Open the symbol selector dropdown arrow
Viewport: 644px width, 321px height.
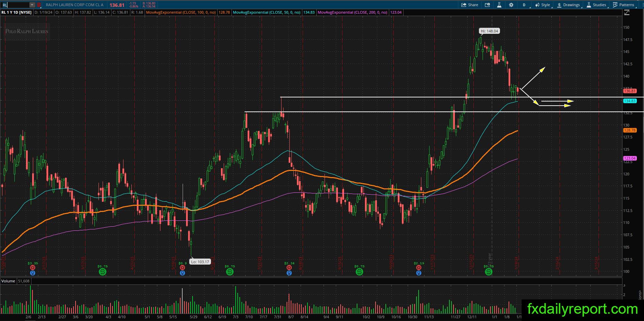click(x=32, y=5)
